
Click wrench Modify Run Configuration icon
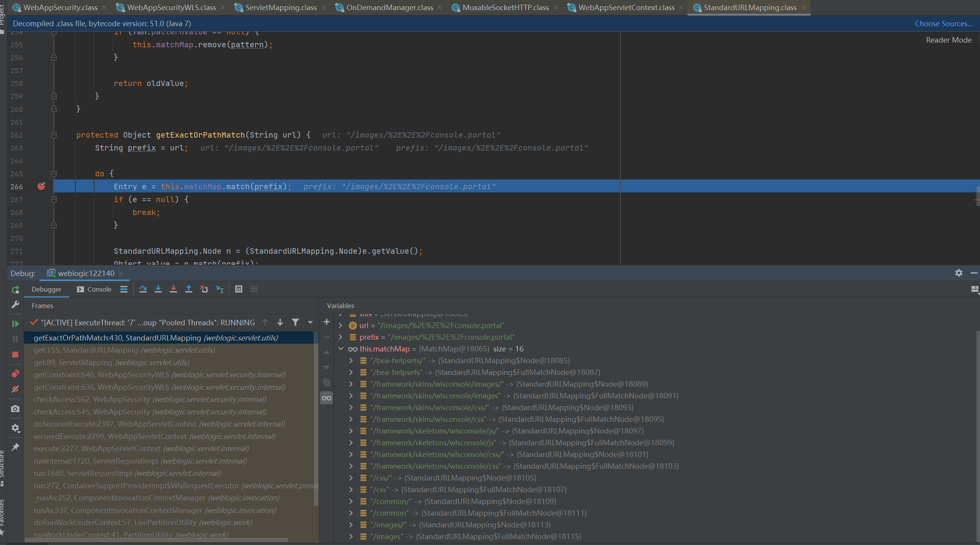15,305
